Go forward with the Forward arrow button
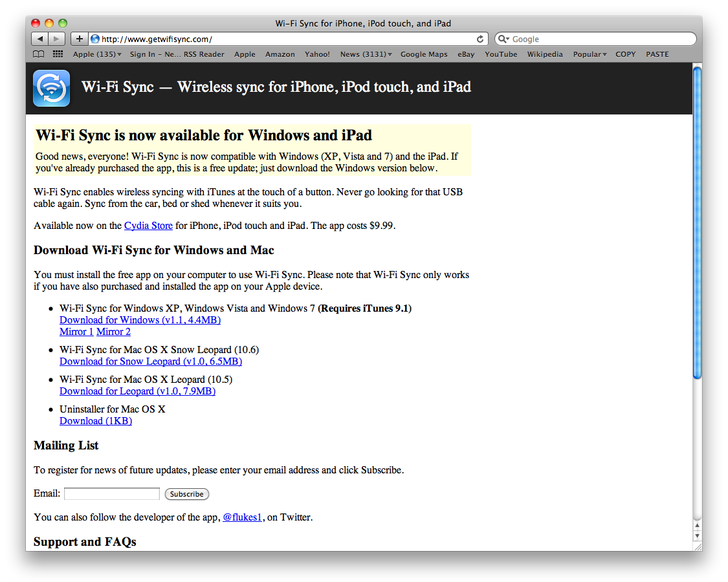This screenshot has width=728, height=582. 56,39
